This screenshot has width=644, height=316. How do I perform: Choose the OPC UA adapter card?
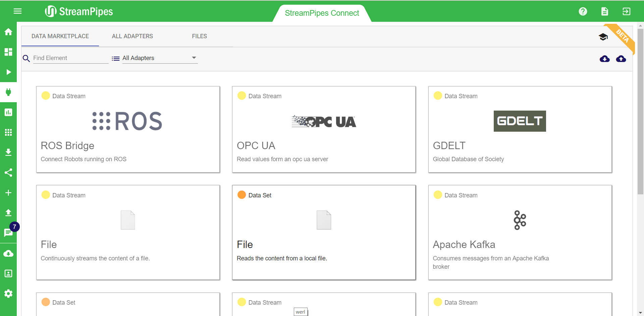pyautogui.click(x=324, y=129)
